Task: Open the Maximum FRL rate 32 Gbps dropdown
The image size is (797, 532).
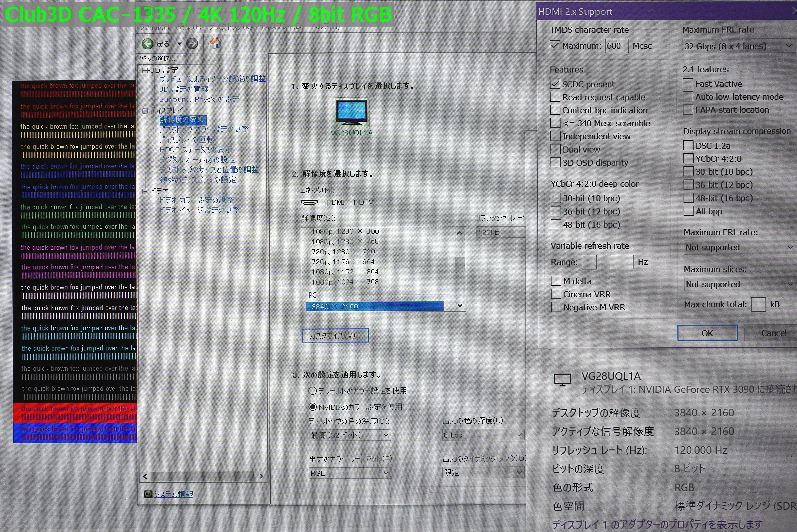Action: 738,46
